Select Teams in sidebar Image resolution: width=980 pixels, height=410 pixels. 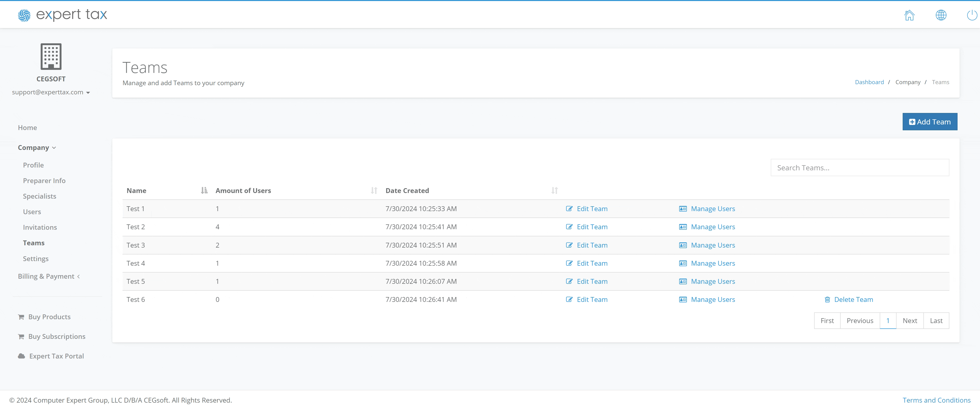[x=33, y=243]
